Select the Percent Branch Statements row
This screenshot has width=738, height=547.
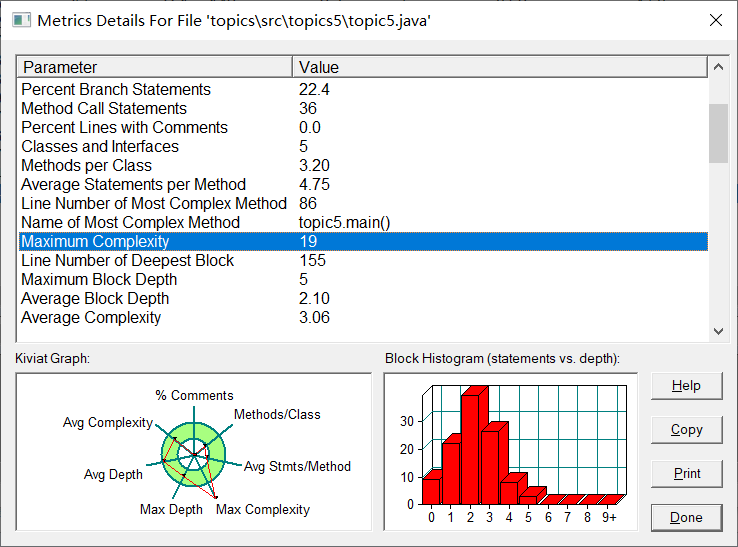(x=362, y=89)
